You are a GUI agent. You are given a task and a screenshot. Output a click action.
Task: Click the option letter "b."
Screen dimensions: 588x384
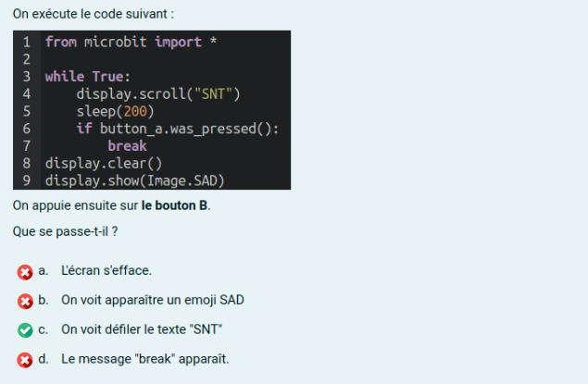(44, 300)
